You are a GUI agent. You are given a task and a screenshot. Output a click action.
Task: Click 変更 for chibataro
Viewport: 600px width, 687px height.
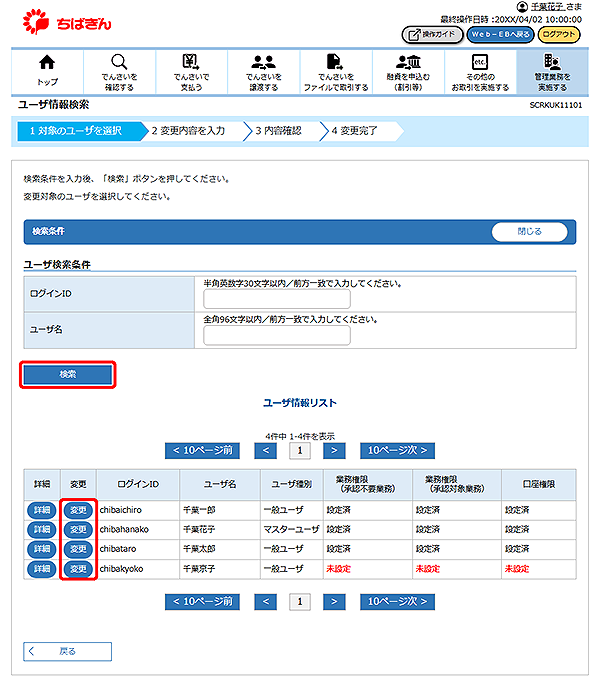pyautogui.click(x=78, y=549)
